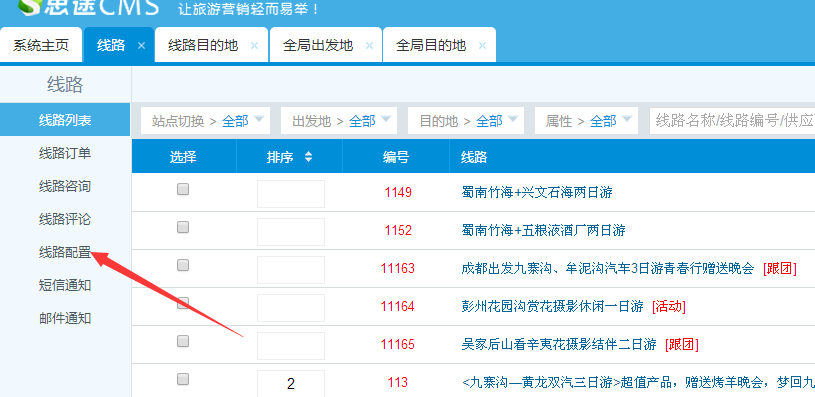Viewport: 815px width, 397px height.
Task: Open the 出发地 filter dropdown
Action: click(x=339, y=121)
